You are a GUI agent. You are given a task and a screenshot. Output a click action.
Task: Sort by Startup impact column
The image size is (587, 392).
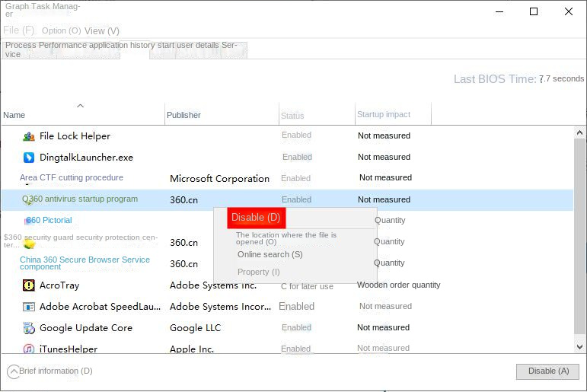tap(383, 114)
